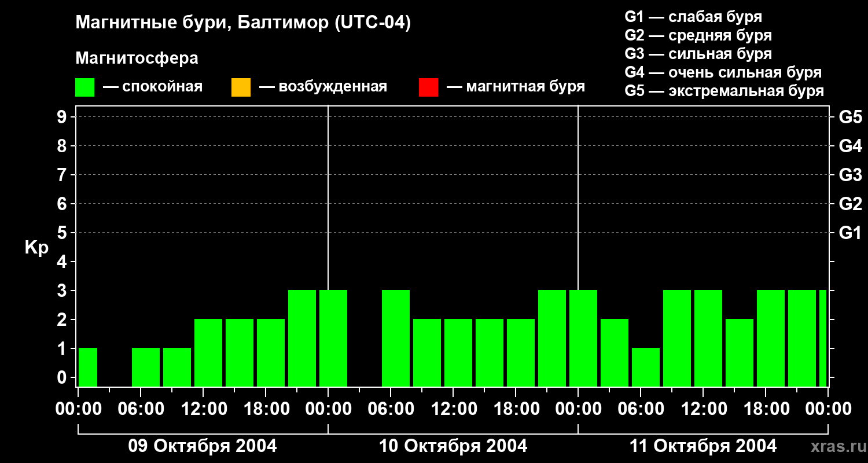
Task: Click the Kp 2 bar at 03:00 on 11 Октября
Action: [x=615, y=352]
